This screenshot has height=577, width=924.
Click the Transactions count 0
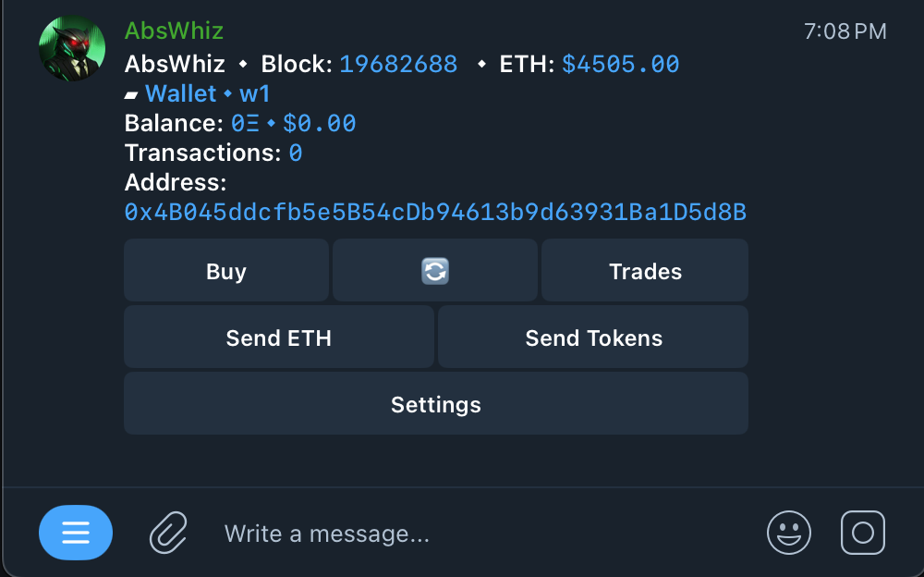[x=296, y=153]
